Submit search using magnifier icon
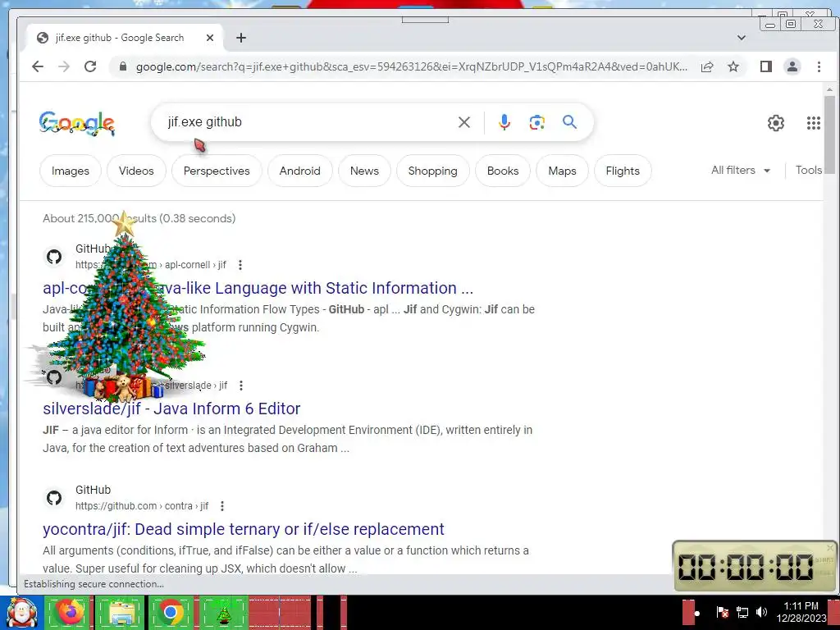 pyautogui.click(x=569, y=122)
